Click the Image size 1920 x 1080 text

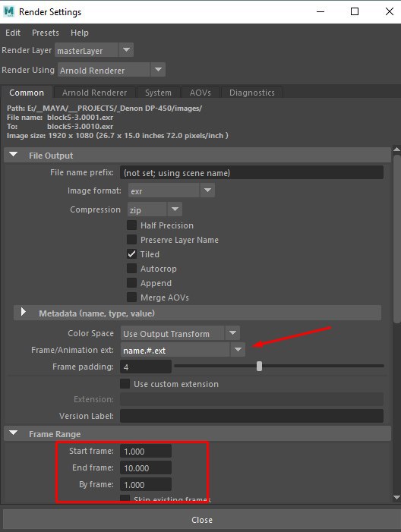(118, 136)
